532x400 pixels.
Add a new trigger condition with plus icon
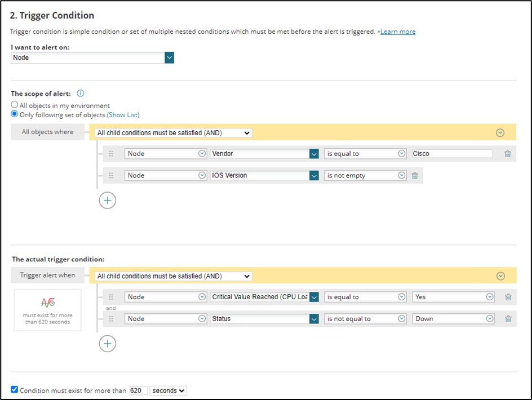click(x=108, y=344)
